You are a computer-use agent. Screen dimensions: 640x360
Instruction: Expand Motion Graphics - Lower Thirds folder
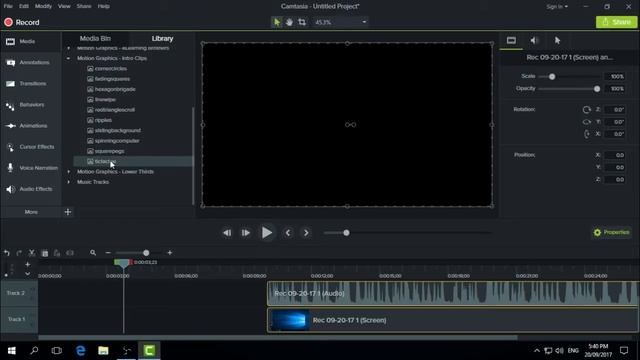68,172
